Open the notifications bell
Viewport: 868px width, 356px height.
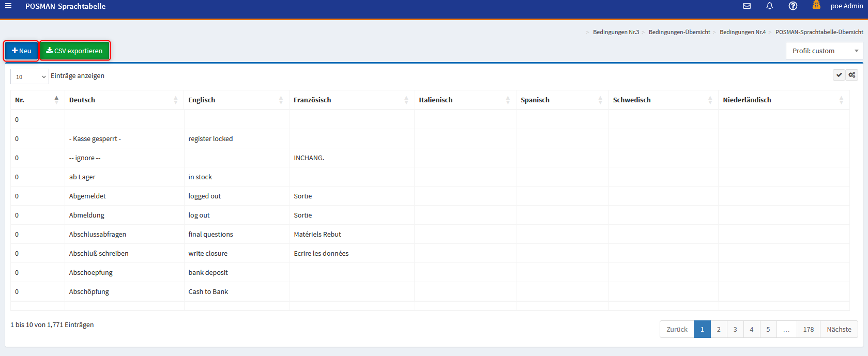click(769, 6)
